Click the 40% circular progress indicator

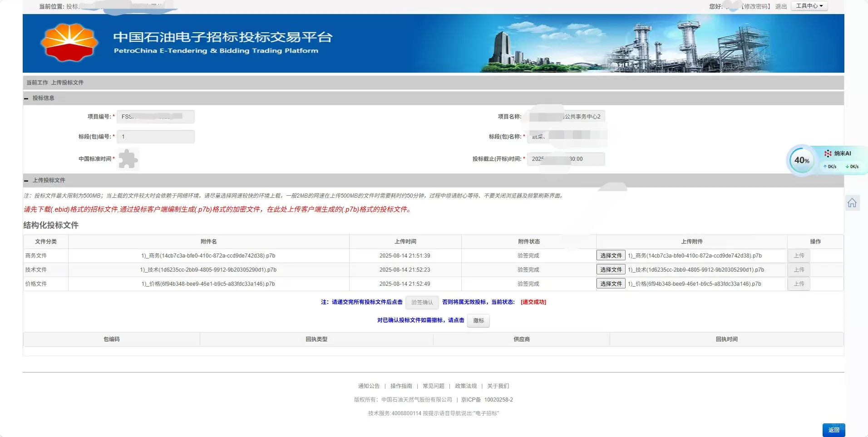802,160
